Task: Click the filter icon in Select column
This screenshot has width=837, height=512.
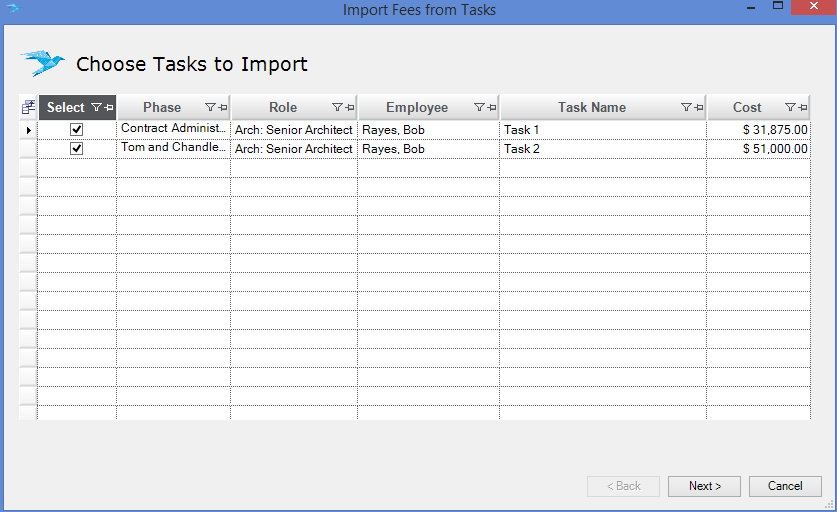Action: tap(96, 107)
